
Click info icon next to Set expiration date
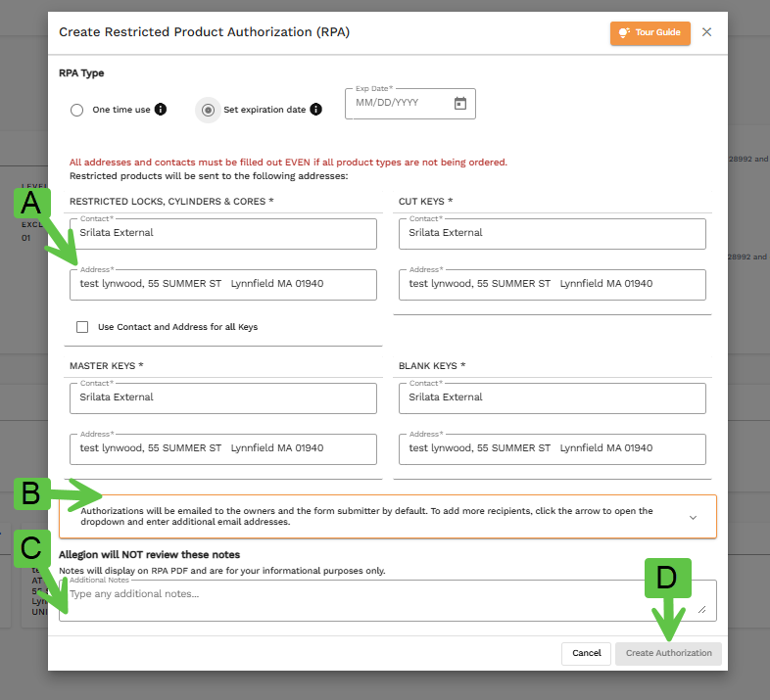[315, 110]
